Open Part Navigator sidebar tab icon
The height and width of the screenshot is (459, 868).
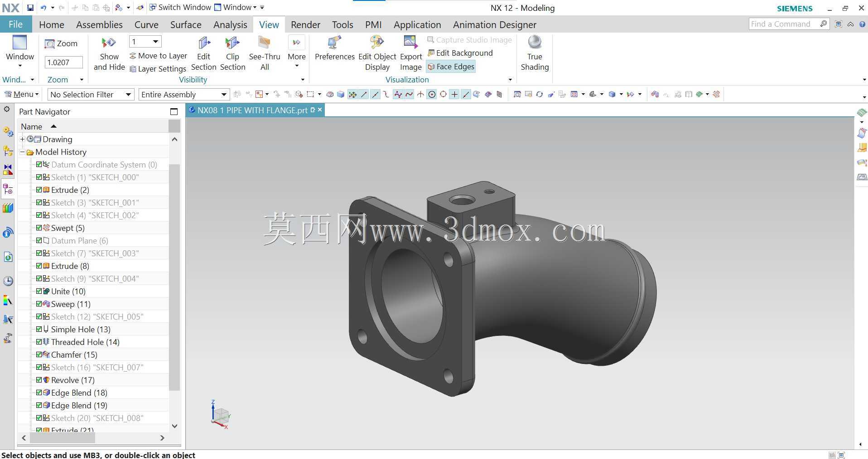(x=8, y=189)
